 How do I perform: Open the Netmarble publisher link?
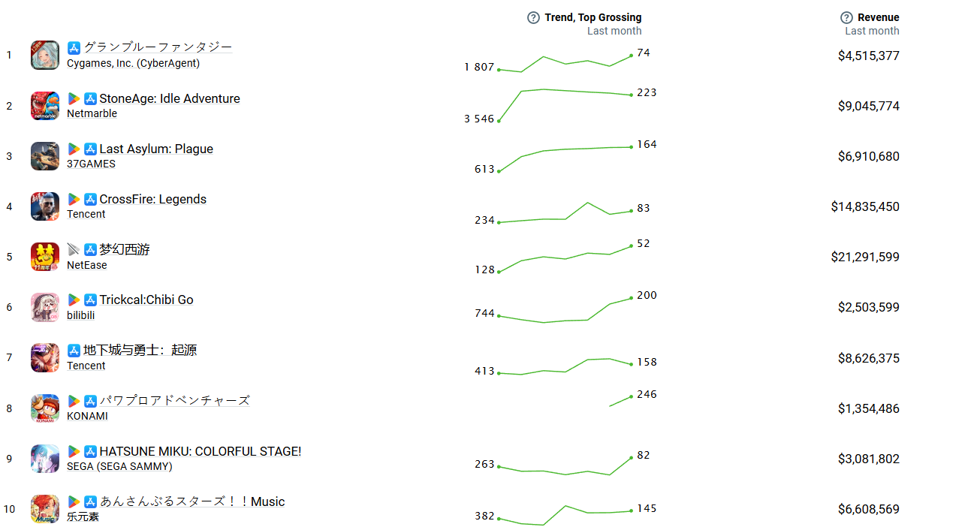pos(92,113)
